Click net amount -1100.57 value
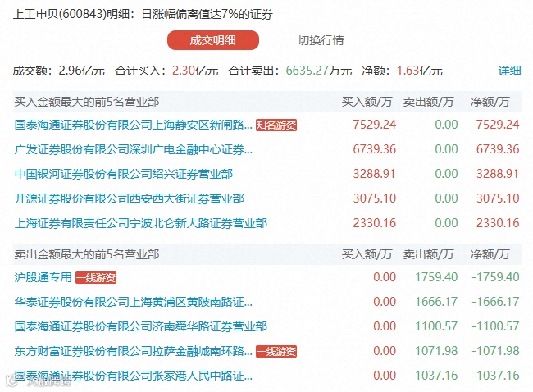Image resolution: width=533 pixels, height=392 pixels. (495, 326)
